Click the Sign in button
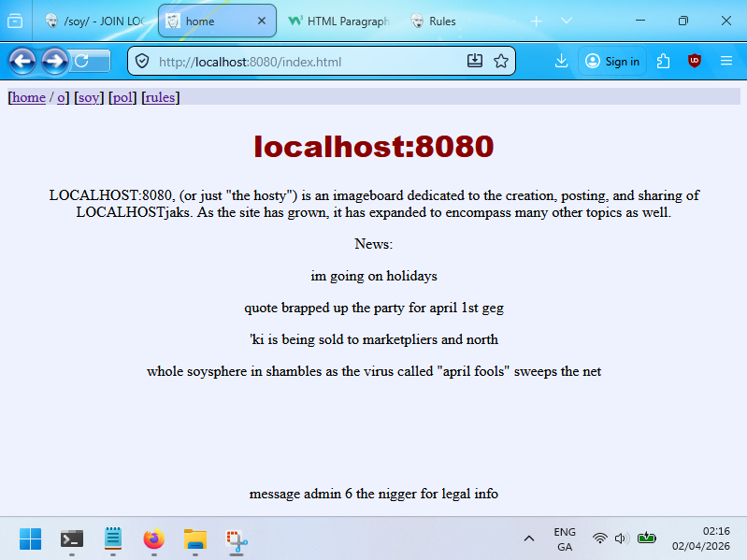This screenshot has height=560, width=747. click(612, 62)
